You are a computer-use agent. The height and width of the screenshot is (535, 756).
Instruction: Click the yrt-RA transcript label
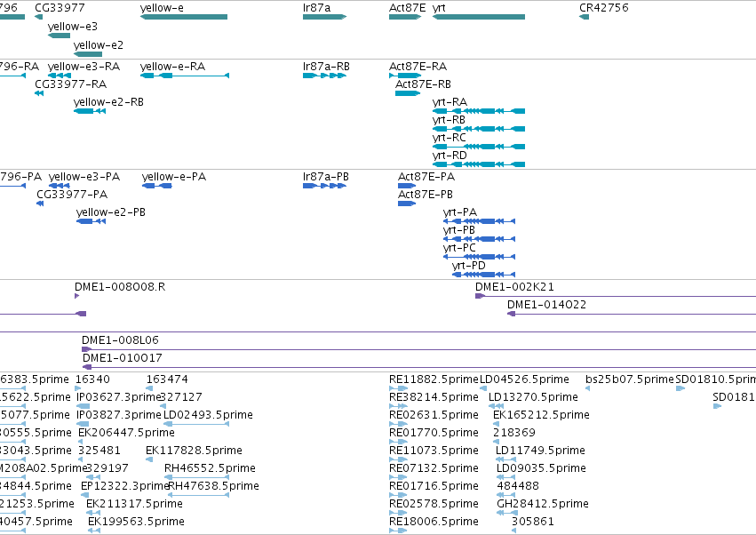(450, 102)
